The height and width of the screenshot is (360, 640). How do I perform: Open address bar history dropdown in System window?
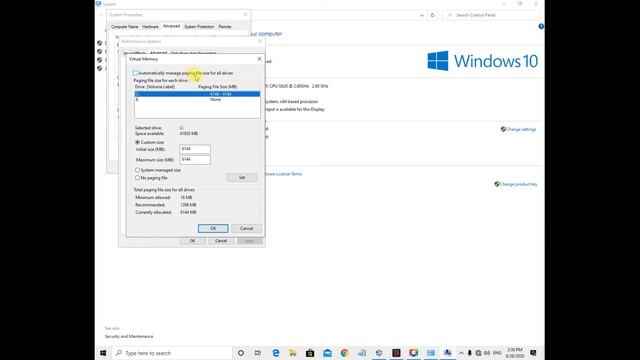[x=422, y=15]
